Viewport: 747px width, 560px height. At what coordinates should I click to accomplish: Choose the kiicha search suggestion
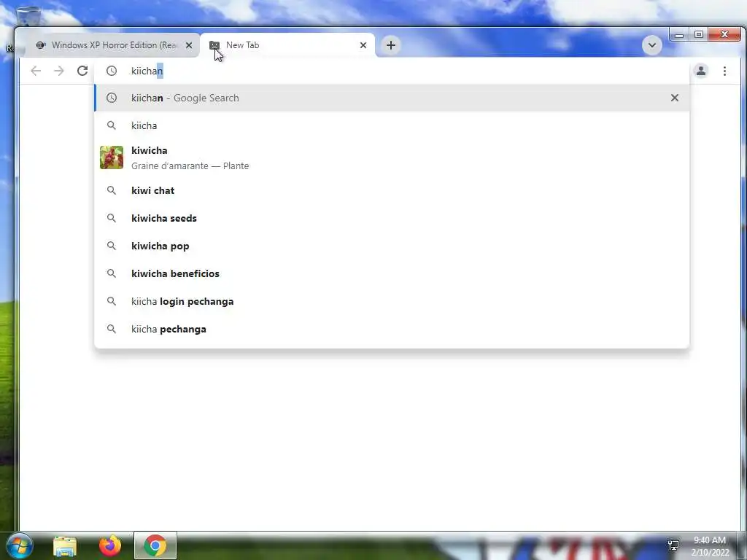(x=392, y=125)
